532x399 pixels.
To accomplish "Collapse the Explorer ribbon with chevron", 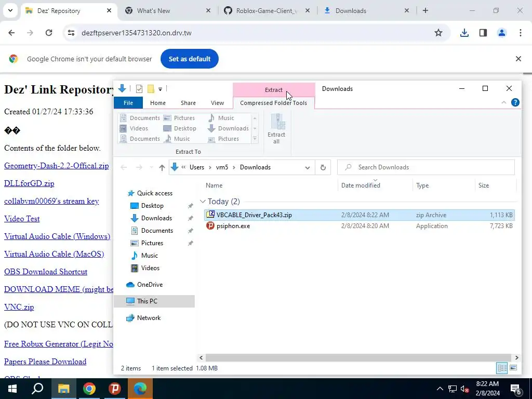I will tap(504, 102).
